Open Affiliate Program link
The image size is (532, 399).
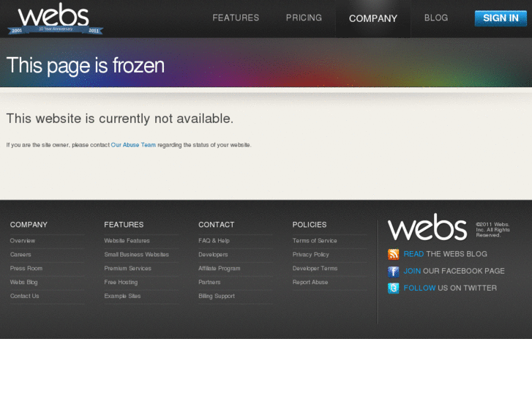point(220,268)
